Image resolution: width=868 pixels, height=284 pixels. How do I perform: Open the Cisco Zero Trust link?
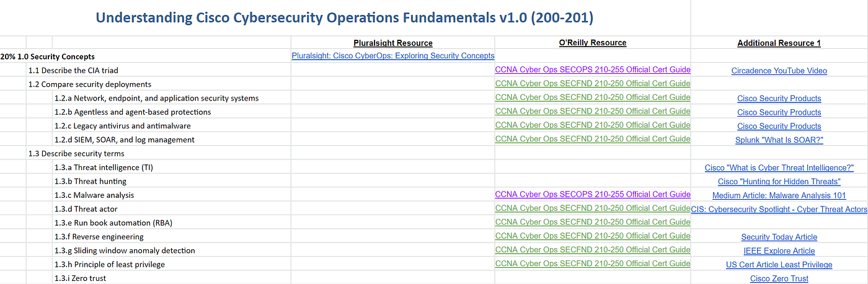point(779,279)
